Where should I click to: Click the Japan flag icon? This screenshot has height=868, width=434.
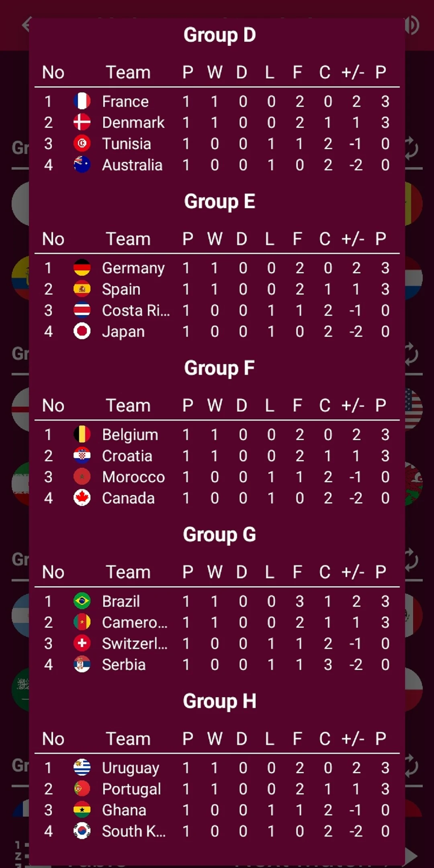click(x=82, y=332)
